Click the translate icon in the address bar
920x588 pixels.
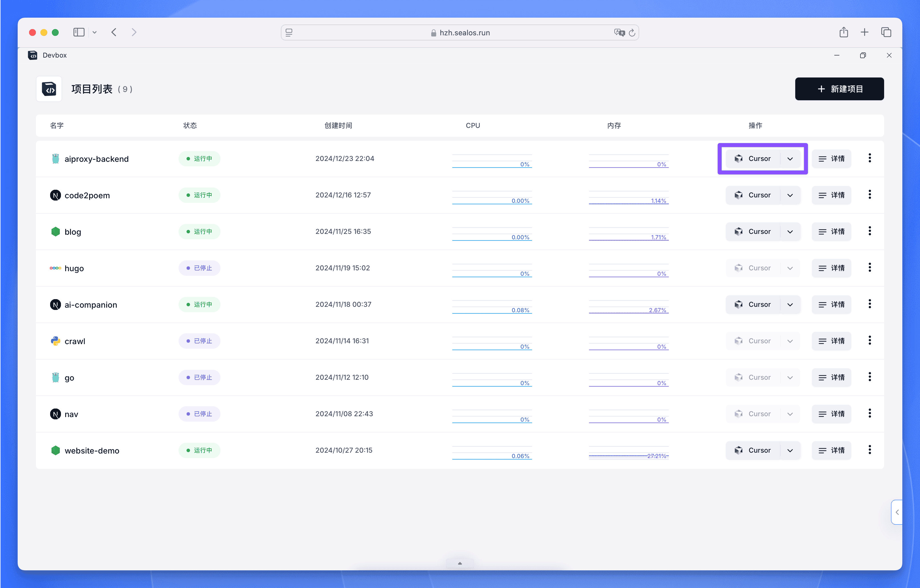[619, 32]
